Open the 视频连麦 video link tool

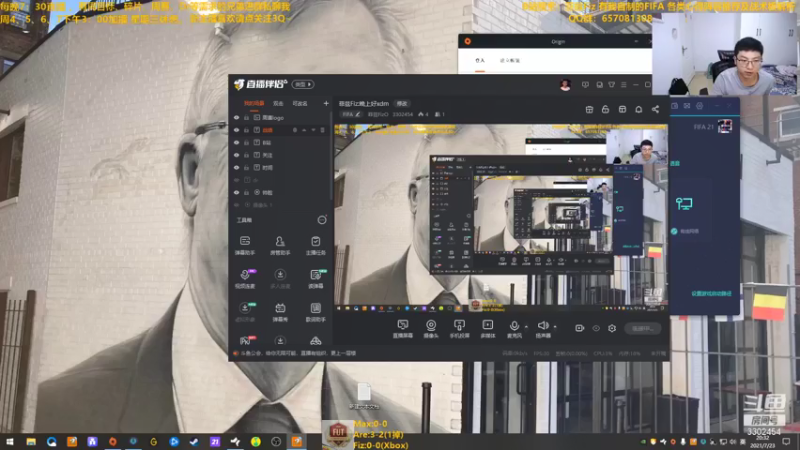(245, 279)
